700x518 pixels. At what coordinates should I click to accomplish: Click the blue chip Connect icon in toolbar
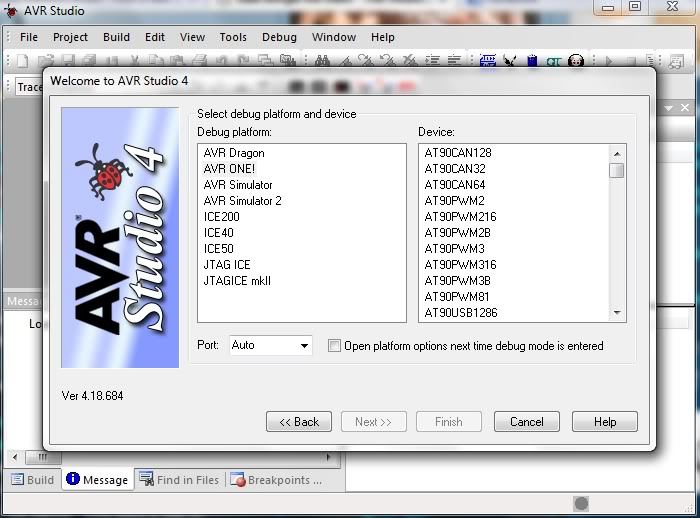[488, 62]
